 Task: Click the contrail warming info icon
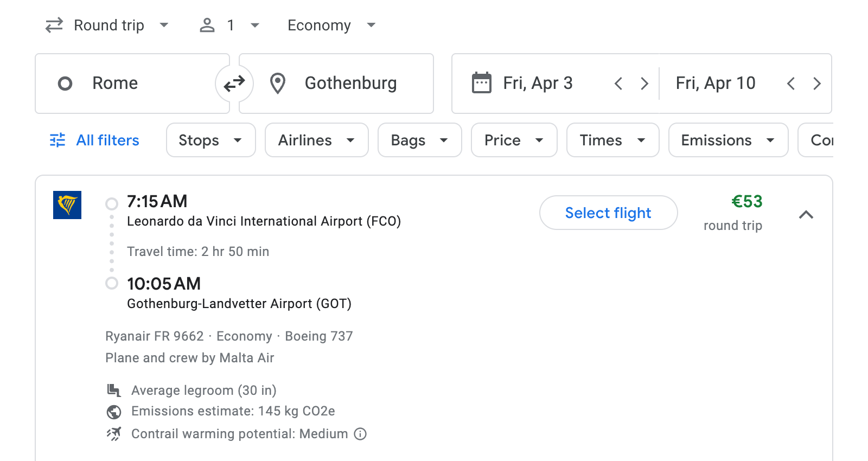coord(360,434)
